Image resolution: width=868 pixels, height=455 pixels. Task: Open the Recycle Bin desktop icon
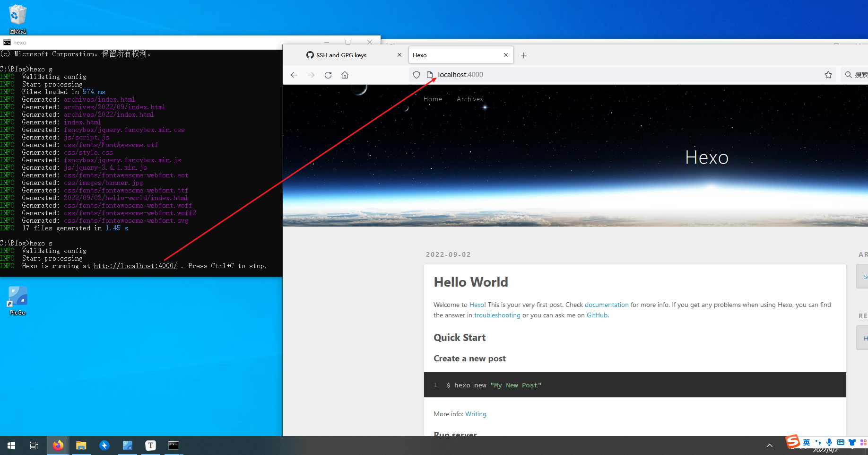coord(18,19)
